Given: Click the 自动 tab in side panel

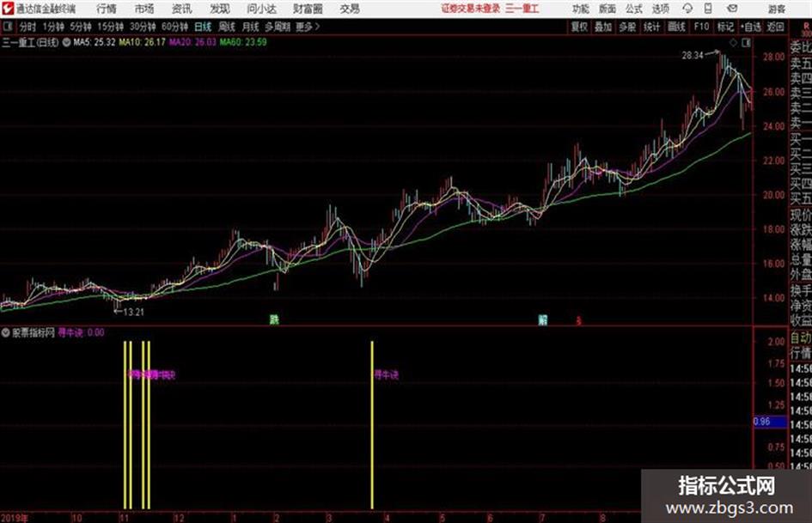Looking at the screenshot, I should [x=801, y=339].
